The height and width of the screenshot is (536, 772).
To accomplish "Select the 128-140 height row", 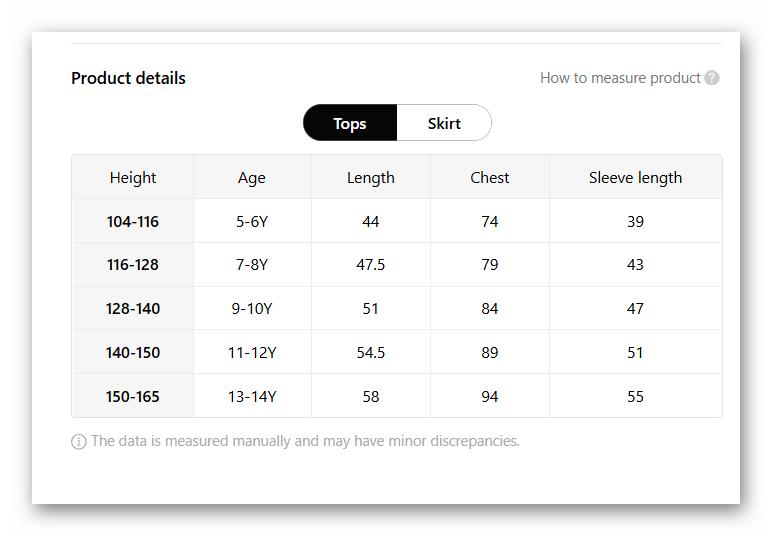I will [133, 309].
